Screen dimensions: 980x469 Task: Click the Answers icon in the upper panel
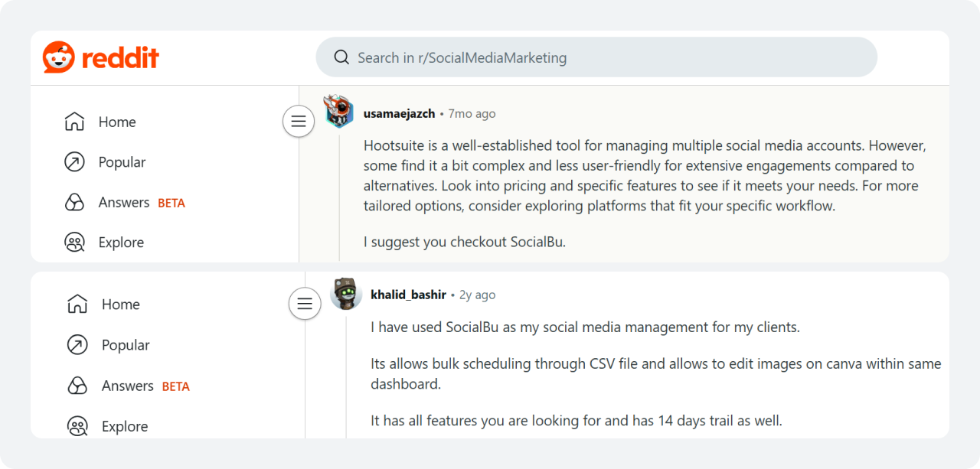tap(74, 203)
